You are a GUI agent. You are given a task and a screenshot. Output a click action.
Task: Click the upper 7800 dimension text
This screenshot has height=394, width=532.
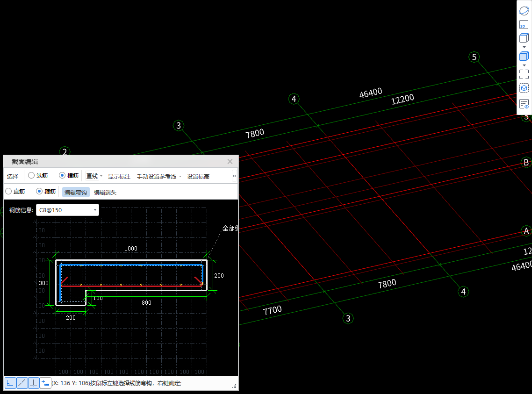click(x=255, y=133)
